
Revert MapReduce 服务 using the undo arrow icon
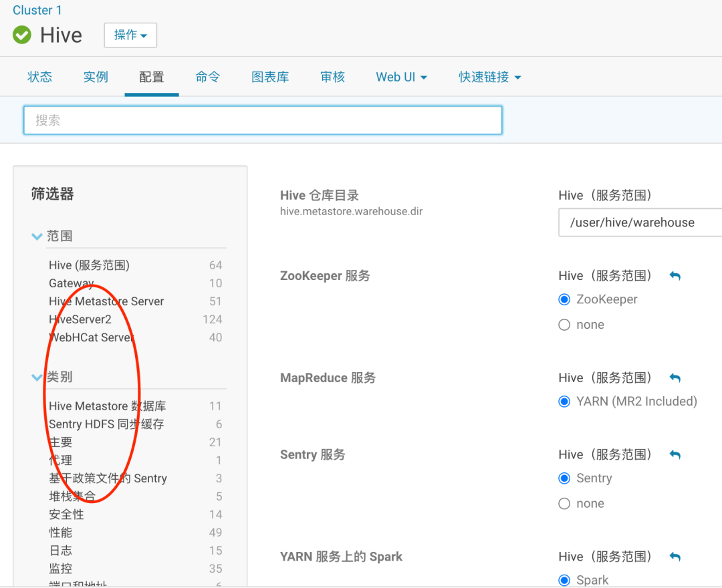(675, 378)
